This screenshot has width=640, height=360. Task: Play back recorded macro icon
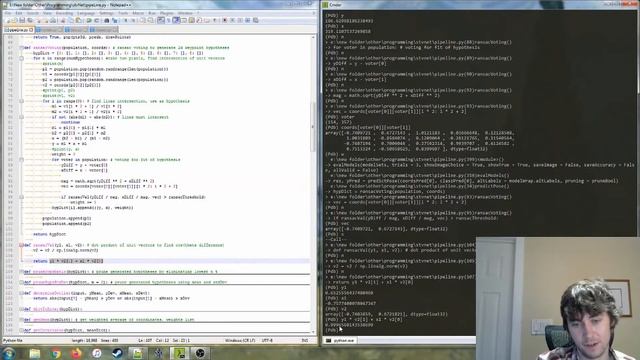pyautogui.click(x=240, y=20)
